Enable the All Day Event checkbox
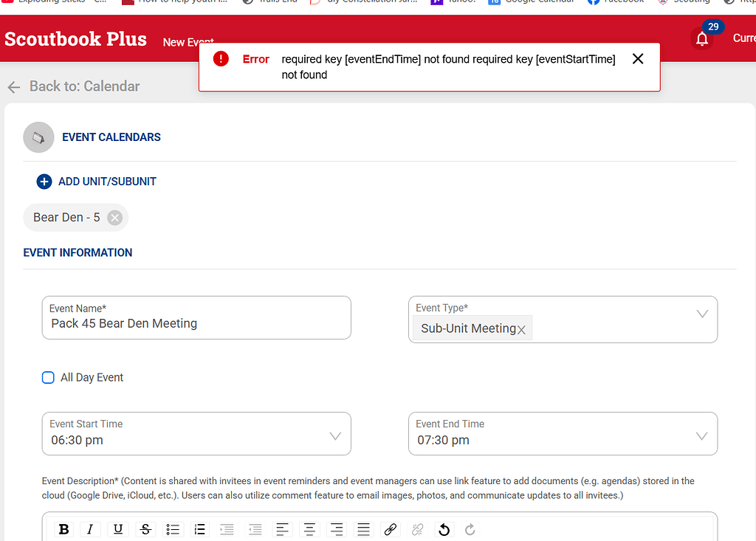Viewport: 756px width, 541px height. click(48, 377)
